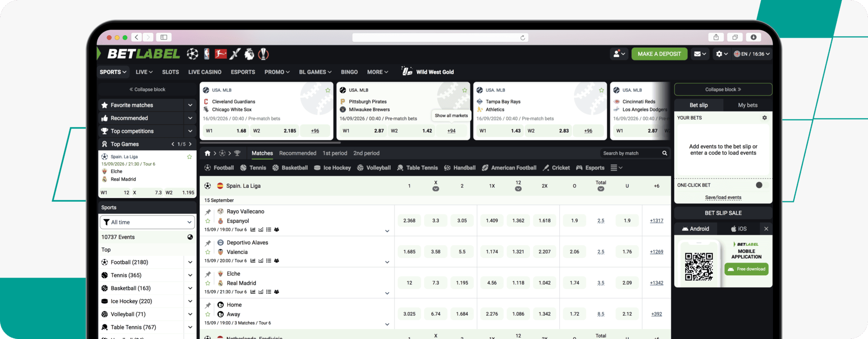Click the trophy icon in breadcrumb
Image resolution: width=868 pixels, height=339 pixels.
(x=237, y=153)
